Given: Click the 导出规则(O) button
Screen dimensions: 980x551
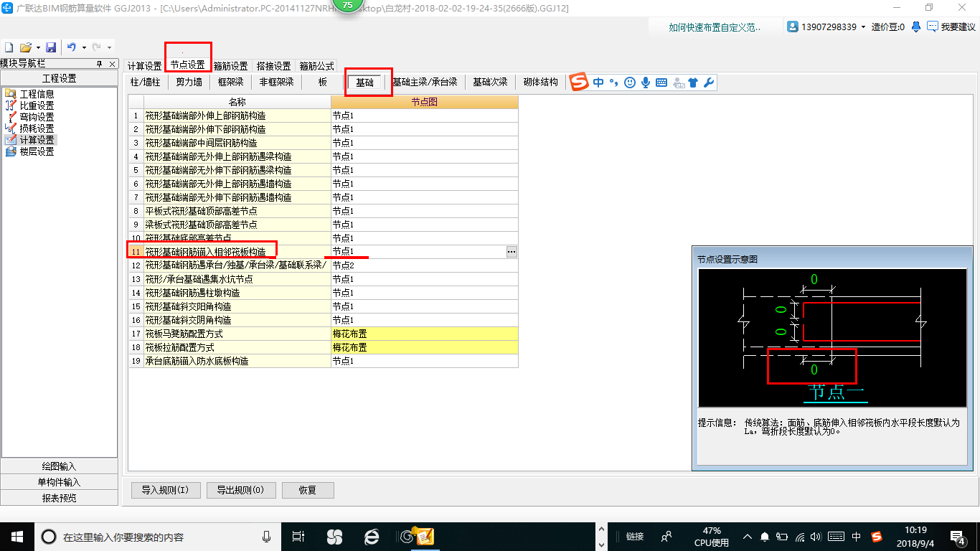Looking at the screenshot, I should pyautogui.click(x=240, y=491).
